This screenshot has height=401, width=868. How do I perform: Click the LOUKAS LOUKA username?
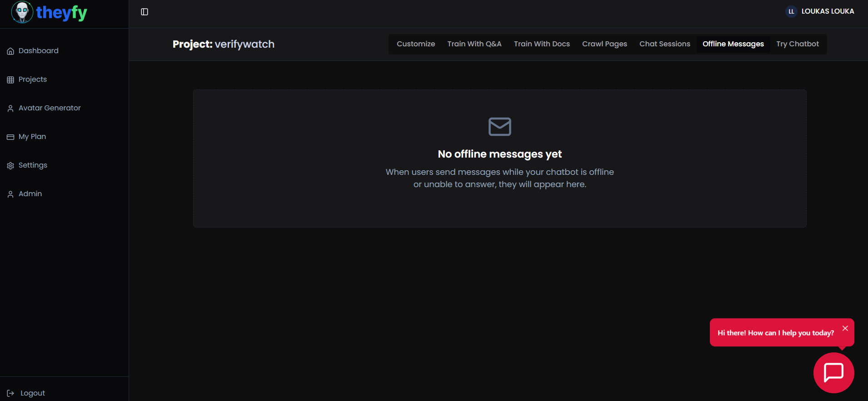pyautogui.click(x=828, y=11)
